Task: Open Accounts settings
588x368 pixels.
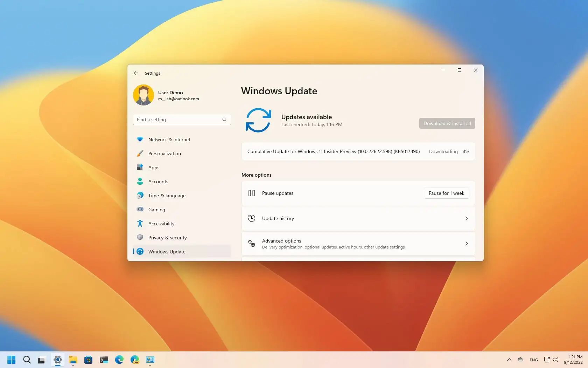Action: tap(182, 182)
